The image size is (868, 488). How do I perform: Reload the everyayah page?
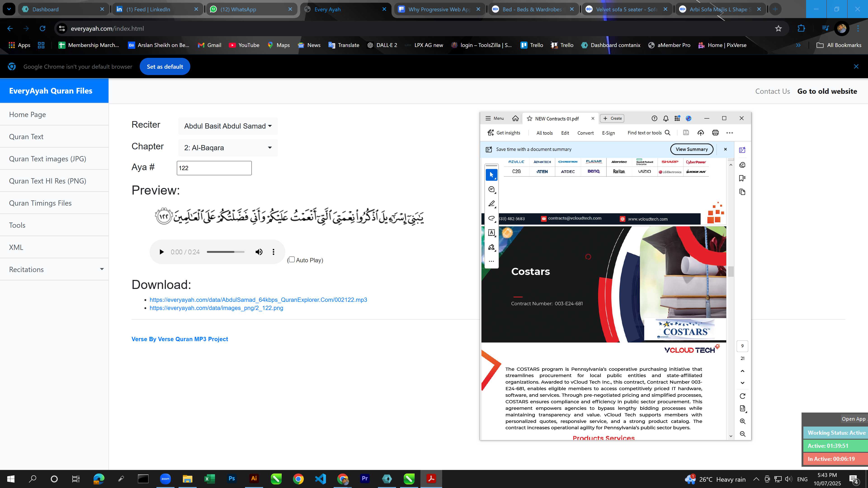[42, 29]
